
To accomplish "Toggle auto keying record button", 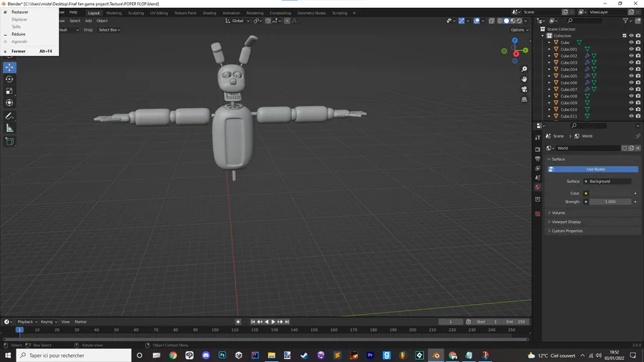I will tap(238, 322).
